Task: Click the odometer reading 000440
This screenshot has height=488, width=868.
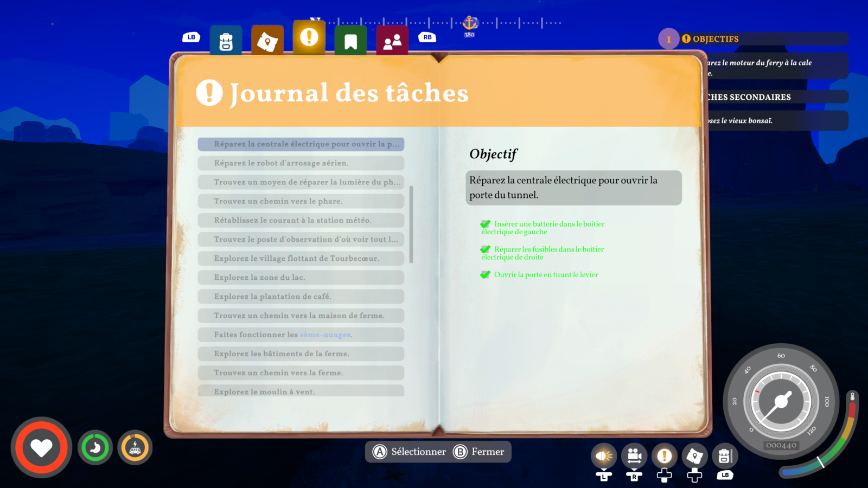Action: pyautogui.click(x=781, y=445)
